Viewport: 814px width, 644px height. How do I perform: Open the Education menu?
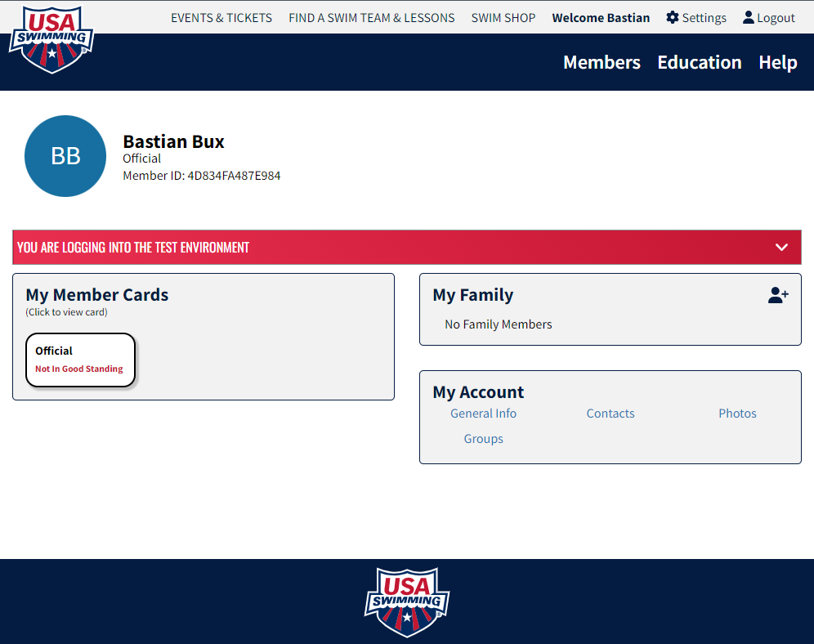(700, 62)
